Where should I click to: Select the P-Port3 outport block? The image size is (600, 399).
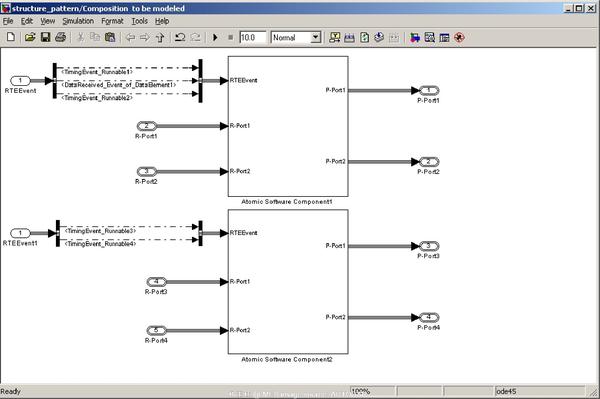(x=429, y=246)
